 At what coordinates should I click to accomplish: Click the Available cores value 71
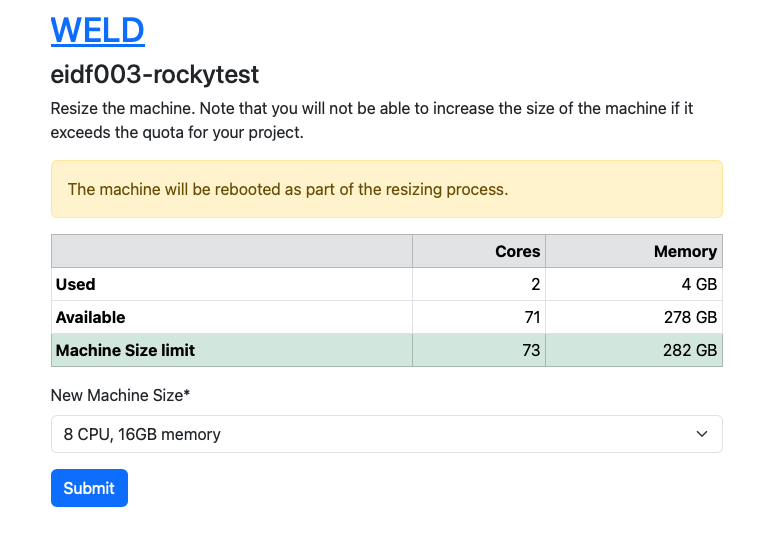[532, 318]
